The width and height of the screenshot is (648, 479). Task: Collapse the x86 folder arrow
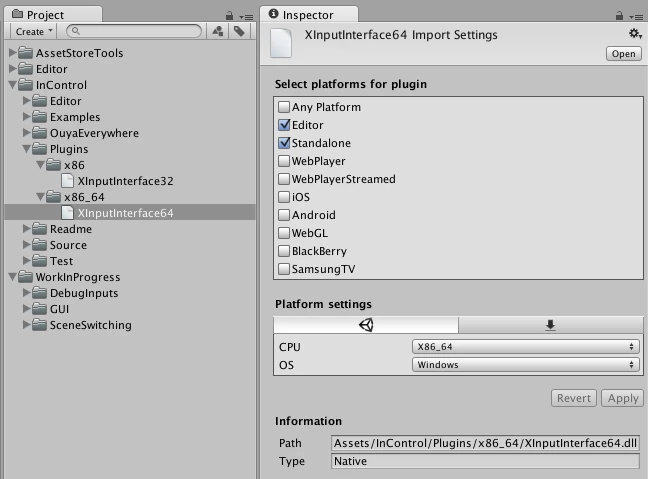tap(40, 165)
